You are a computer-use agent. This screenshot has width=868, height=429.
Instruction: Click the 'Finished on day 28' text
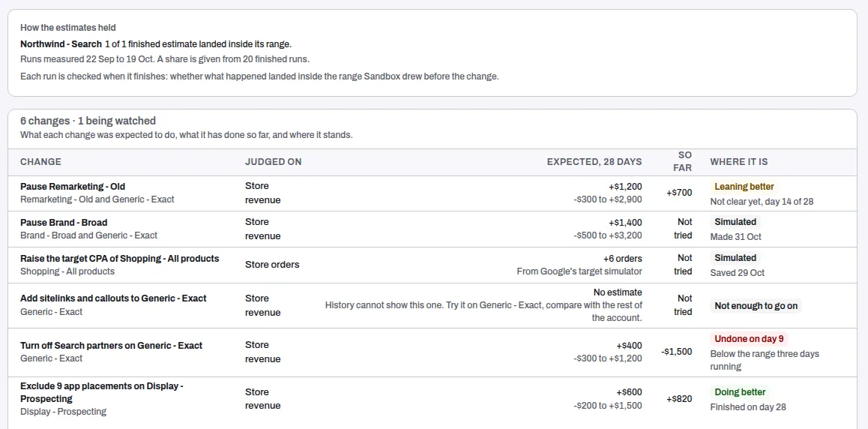(748, 406)
